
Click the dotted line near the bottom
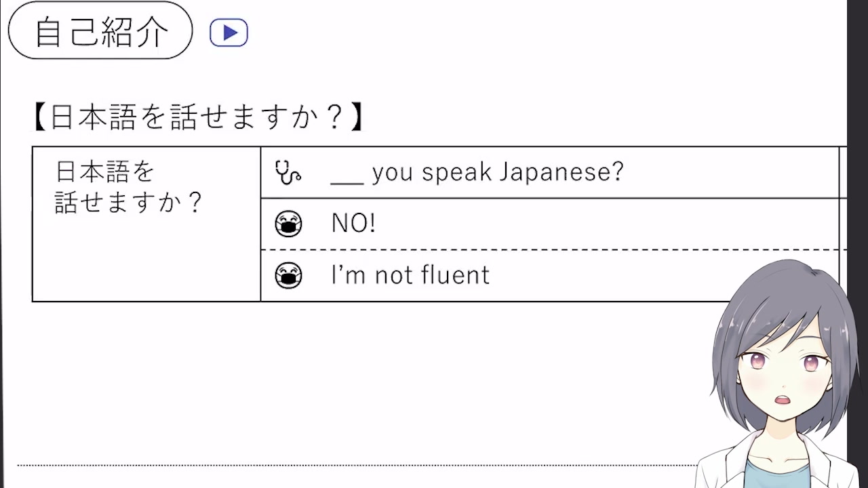coord(339,465)
